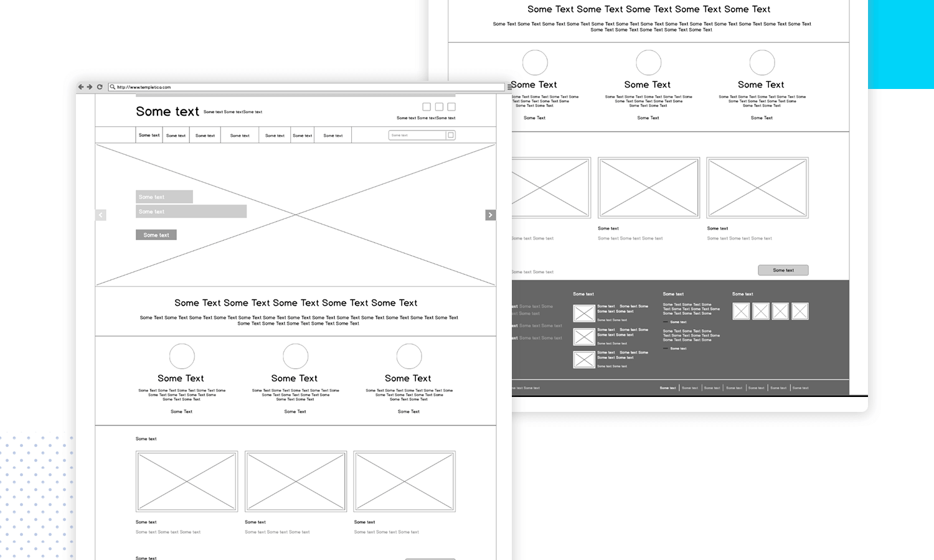Click the first square icon in the header

[427, 107]
